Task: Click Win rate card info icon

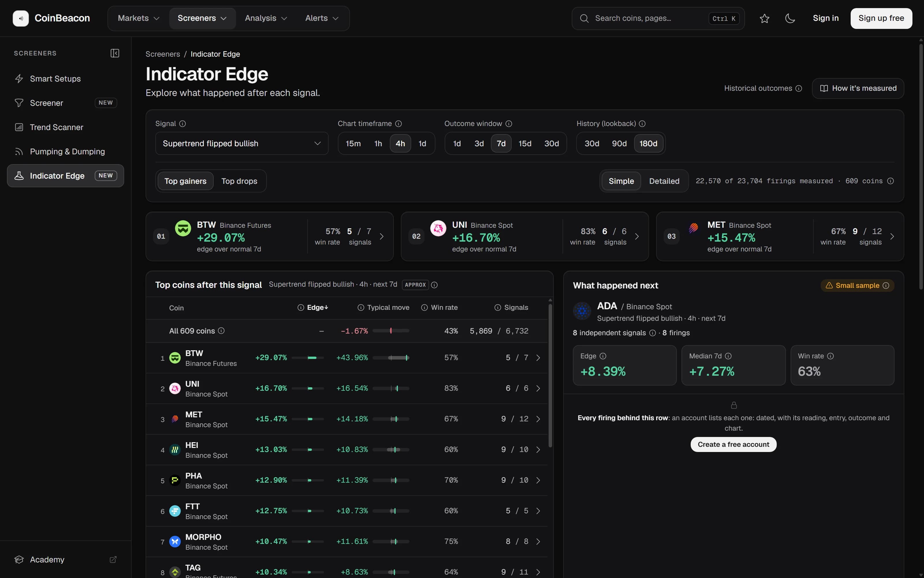Action: pyautogui.click(x=830, y=356)
